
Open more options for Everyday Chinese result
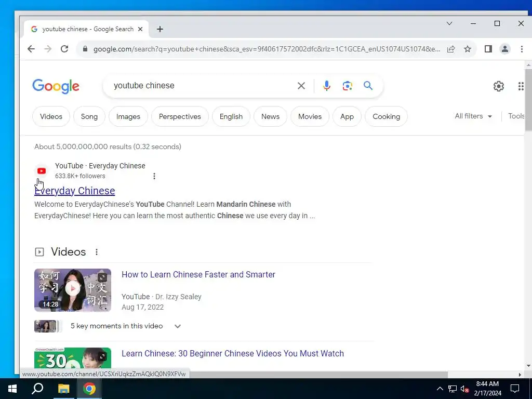154,176
